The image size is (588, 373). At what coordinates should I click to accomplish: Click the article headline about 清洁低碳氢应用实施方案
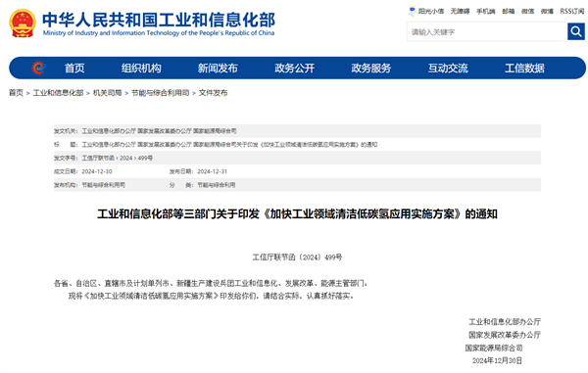tap(297, 214)
